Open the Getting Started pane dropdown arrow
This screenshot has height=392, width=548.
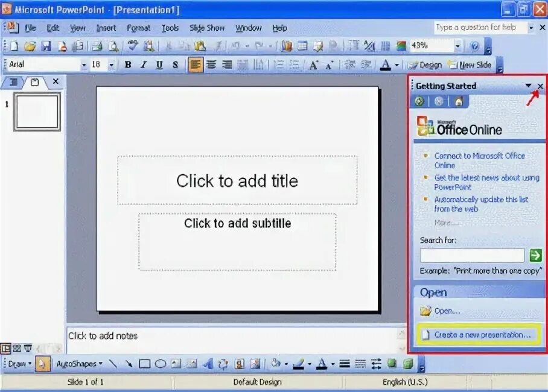(x=528, y=86)
